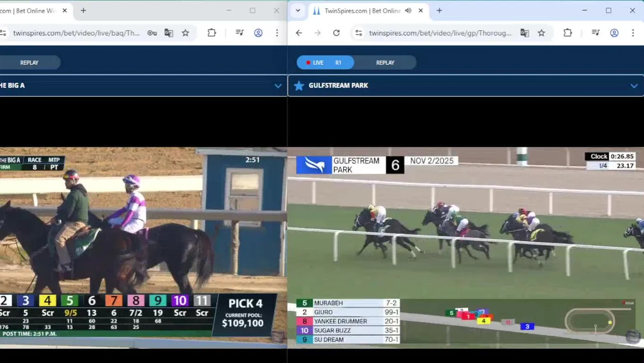644x363 pixels.
Task: Open new tab in Gulfstream Park window
Action: [x=439, y=11]
